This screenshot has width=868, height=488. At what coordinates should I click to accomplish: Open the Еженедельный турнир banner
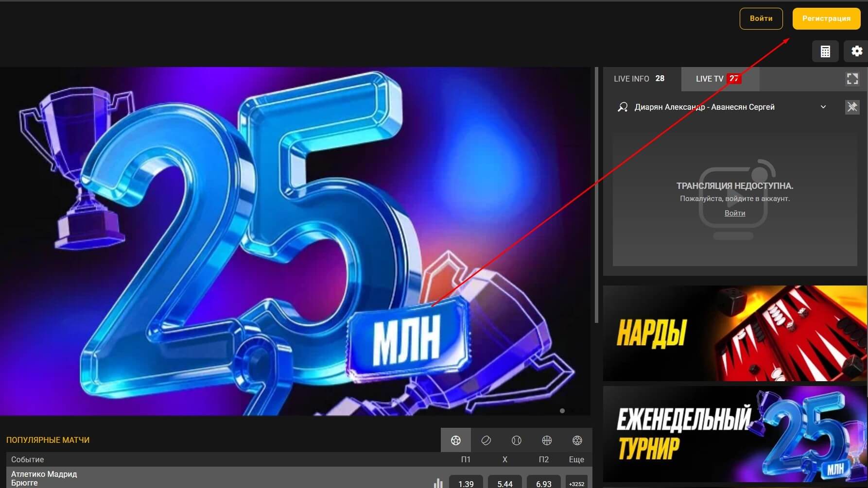pyautogui.click(x=735, y=434)
